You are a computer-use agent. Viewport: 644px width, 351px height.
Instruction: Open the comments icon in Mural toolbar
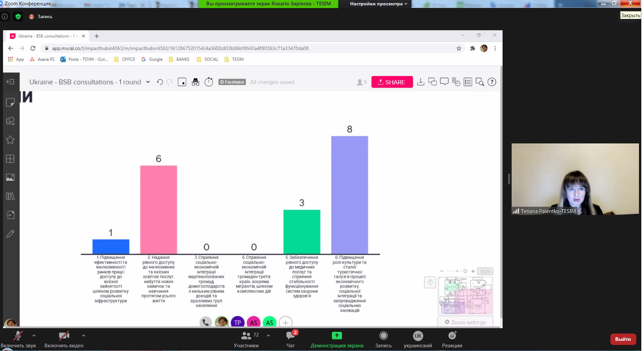tap(444, 82)
